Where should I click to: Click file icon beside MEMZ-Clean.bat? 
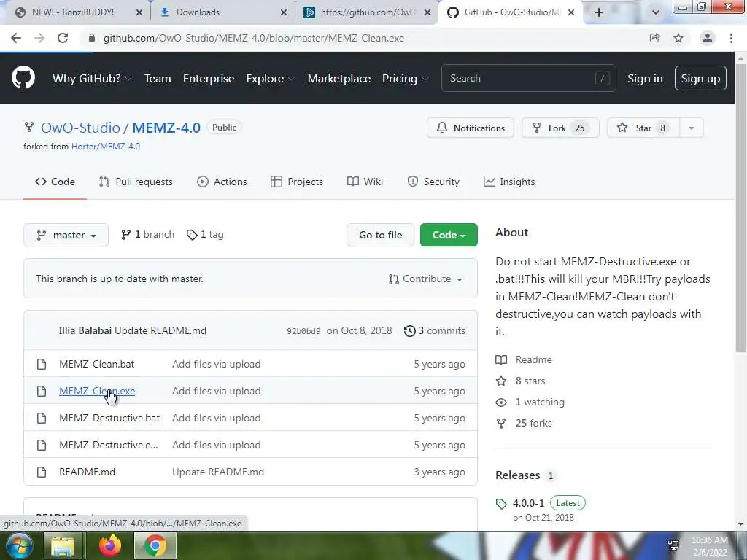[42, 365]
